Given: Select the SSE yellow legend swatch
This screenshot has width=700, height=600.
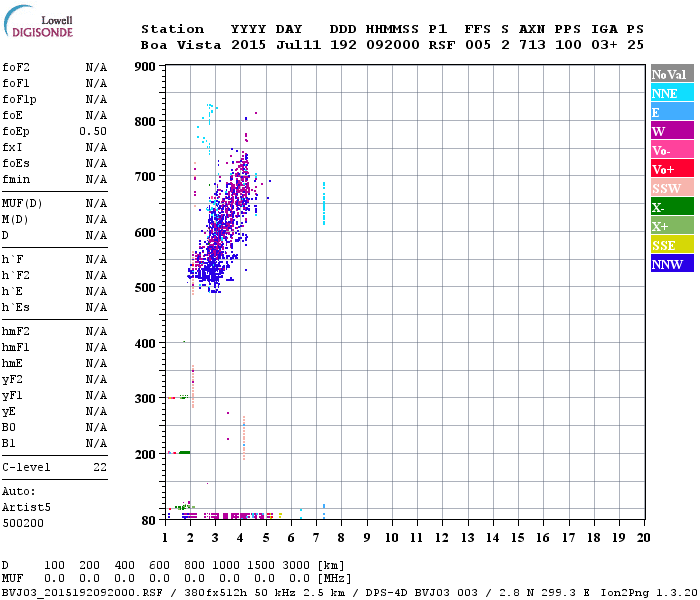Looking at the screenshot, I should point(672,245).
